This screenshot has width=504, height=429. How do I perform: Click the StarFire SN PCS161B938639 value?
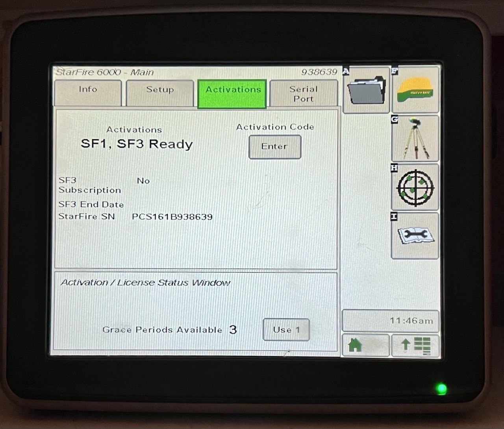pos(172,217)
